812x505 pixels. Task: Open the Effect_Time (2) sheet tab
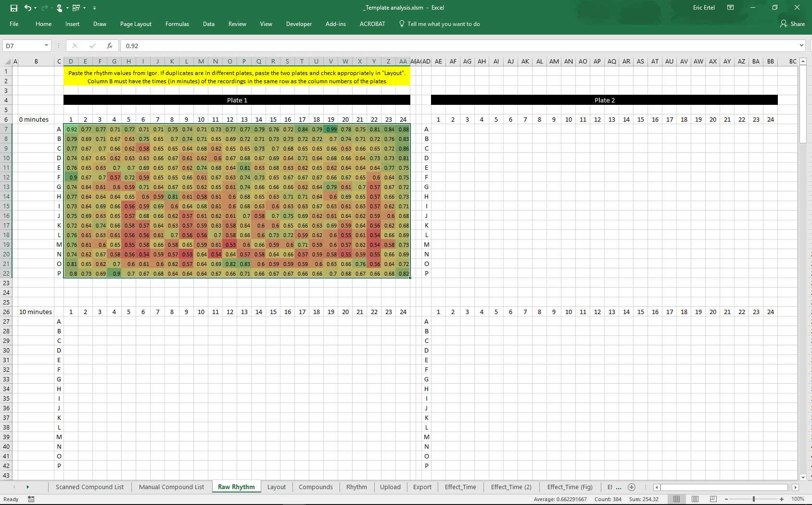pos(511,487)
